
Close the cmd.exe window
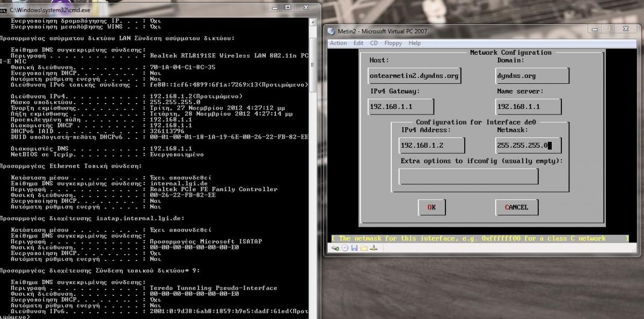coord(306,8)
